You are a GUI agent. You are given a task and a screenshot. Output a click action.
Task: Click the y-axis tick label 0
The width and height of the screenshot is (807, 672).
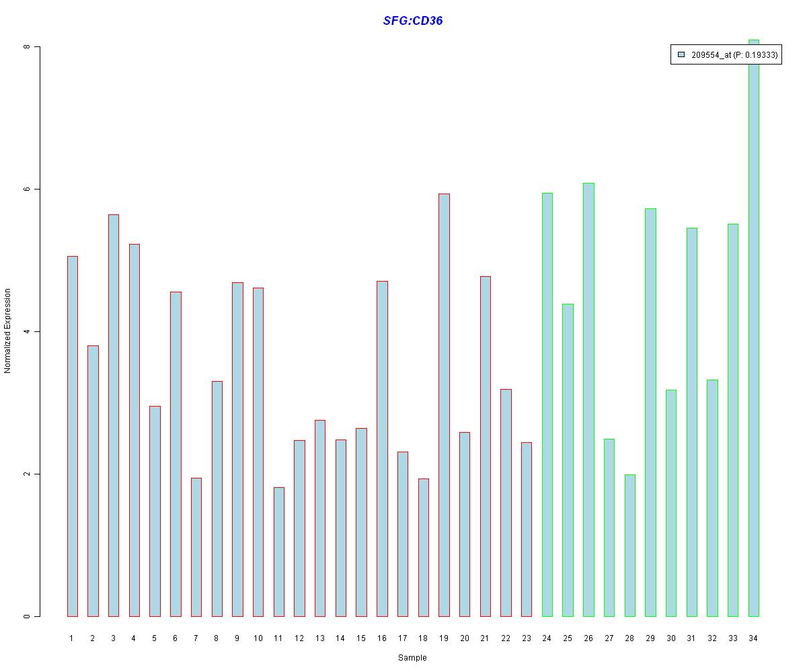pyautogui.click(x=27, y=616)
